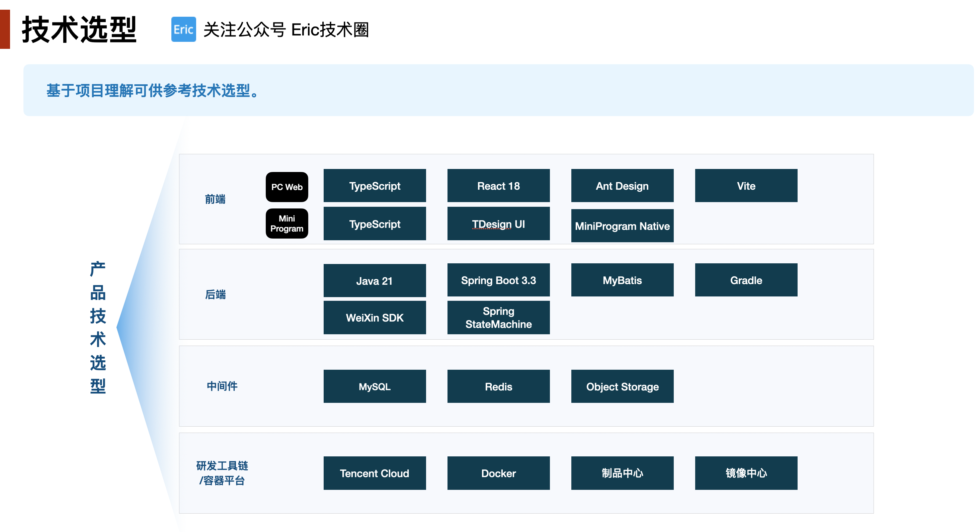The image size is (980, 532).
Task: Click the Vite box
Action: [746, 186]
